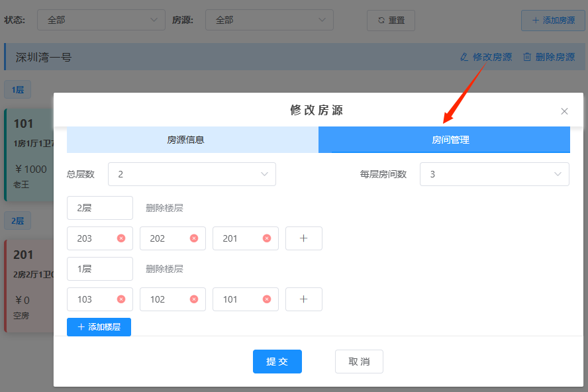This screenshot has width=588, height=392.
Task: Remove room 103 with its red clear icon
Action: (x=121, y=299)
